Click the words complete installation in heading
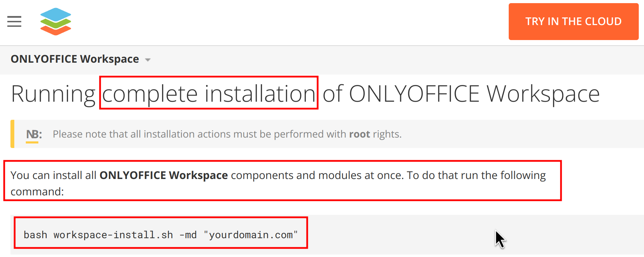Screen dimensions: 644x257 point(209,94)
